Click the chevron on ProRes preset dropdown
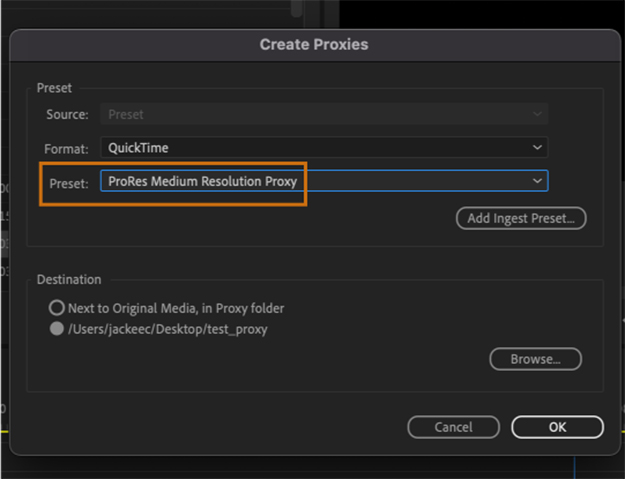The height and width of the screenshot is (479, 625). click(x=537, y=181)
